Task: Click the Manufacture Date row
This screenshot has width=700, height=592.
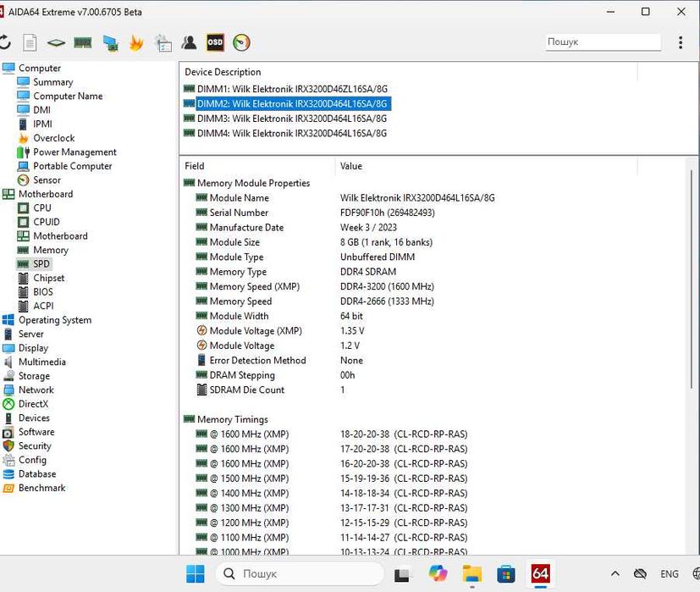Action: click(296, 228)
